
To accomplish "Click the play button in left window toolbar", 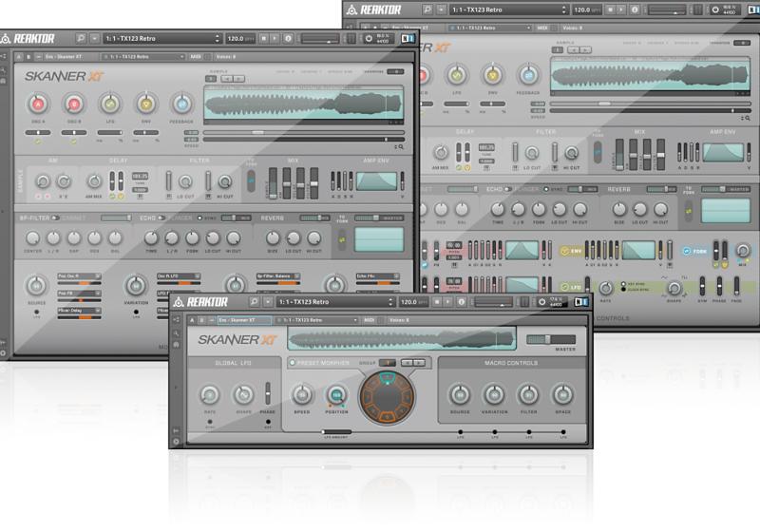I will [275, 38].
